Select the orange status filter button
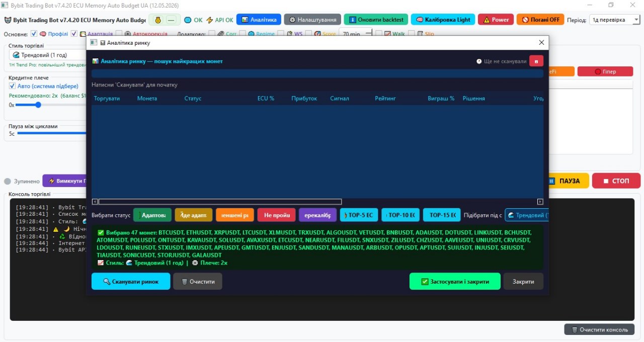The height and width of the screenshot is (342, 644). pyautogui.click(x=235, y=215)
